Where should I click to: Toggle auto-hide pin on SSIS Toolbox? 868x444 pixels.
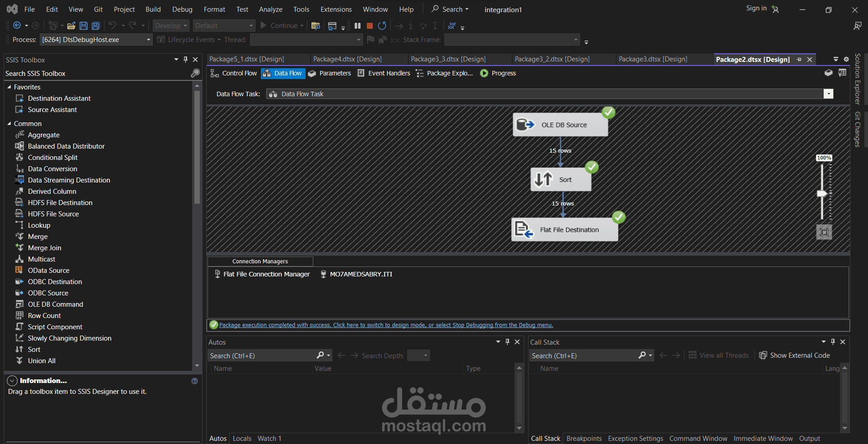coord(185,60)
